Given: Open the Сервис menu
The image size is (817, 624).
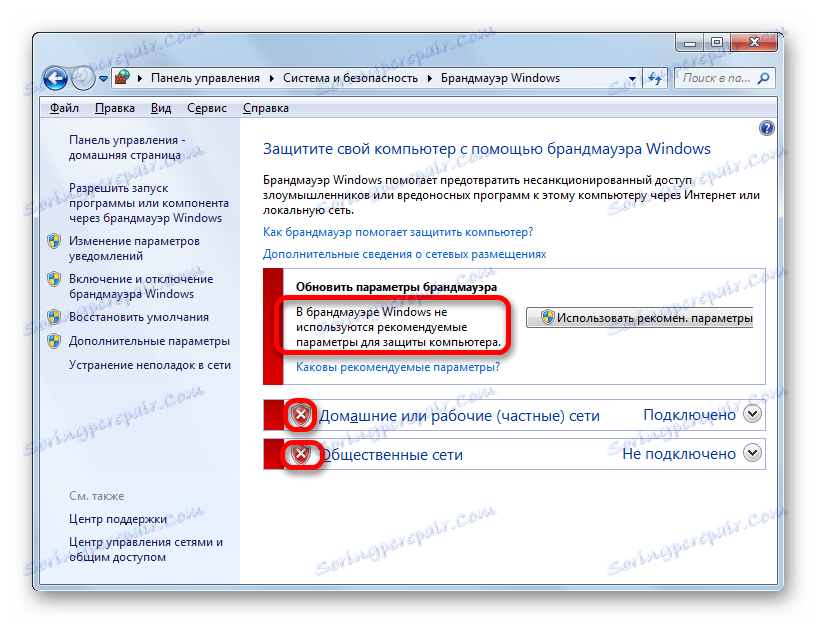Looking at the screenshot, I should (207, 108).
